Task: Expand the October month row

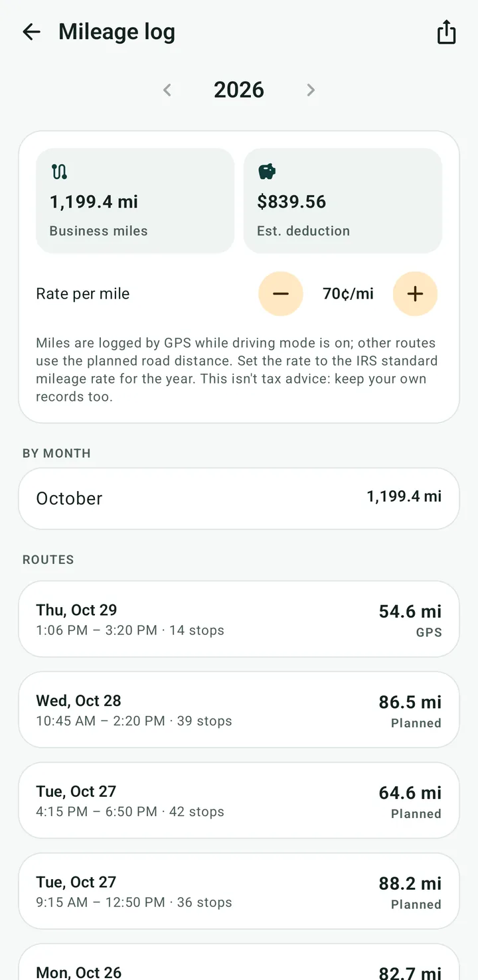Action: (239, 498)
